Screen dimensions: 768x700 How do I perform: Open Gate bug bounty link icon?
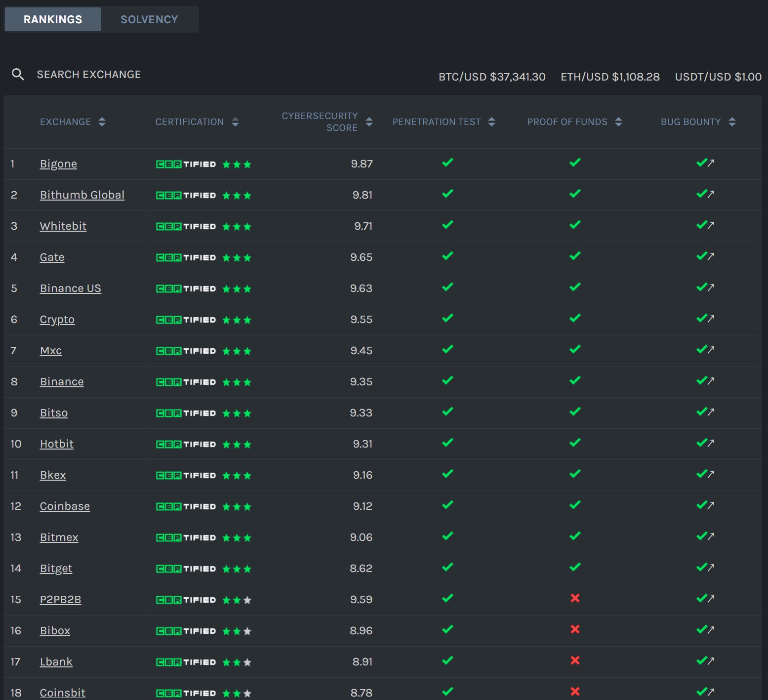point(711,256)
